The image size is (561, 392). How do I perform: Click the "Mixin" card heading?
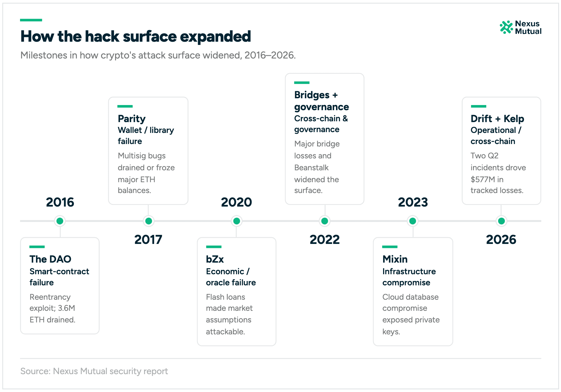pos(395,259)
